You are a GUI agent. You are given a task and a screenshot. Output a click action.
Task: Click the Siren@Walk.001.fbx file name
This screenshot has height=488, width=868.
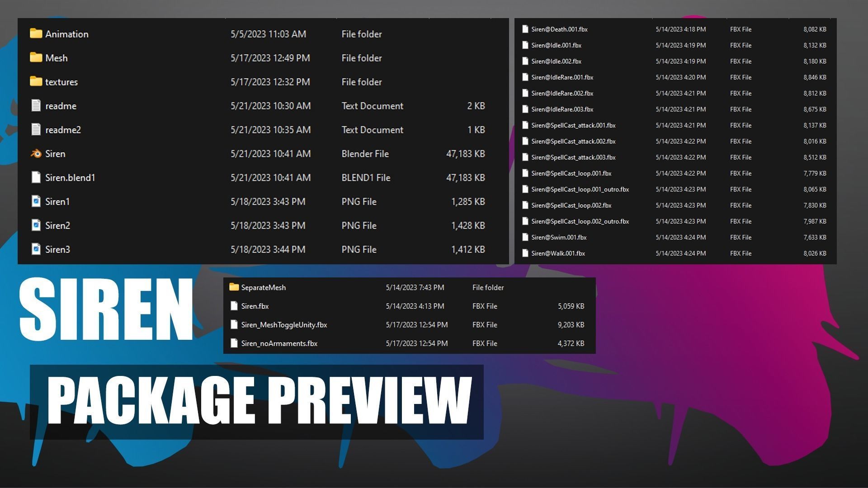(x=558, y=253)
